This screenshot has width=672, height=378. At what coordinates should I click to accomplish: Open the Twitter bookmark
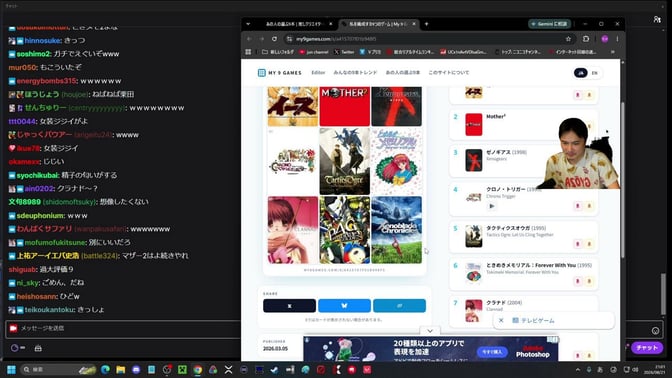pyautogui.click(x=344, y=52)
